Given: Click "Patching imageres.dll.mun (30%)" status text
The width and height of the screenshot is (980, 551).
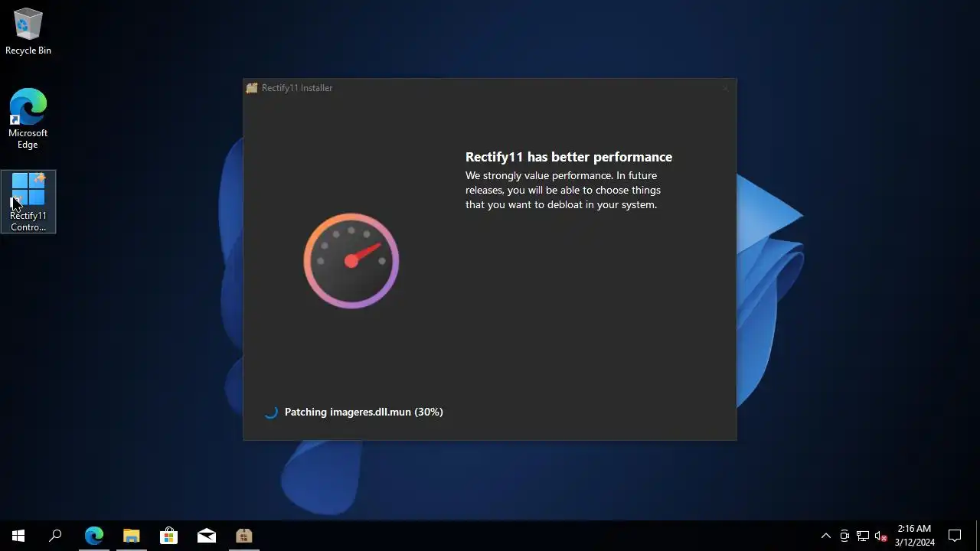Looking at the screenshot, I should pyautogui.click(x=364, y=412).
